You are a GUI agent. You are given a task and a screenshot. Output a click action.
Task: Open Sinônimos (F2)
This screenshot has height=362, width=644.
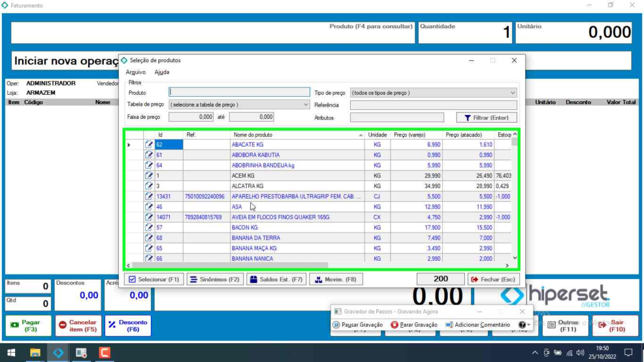coord(214,279)
